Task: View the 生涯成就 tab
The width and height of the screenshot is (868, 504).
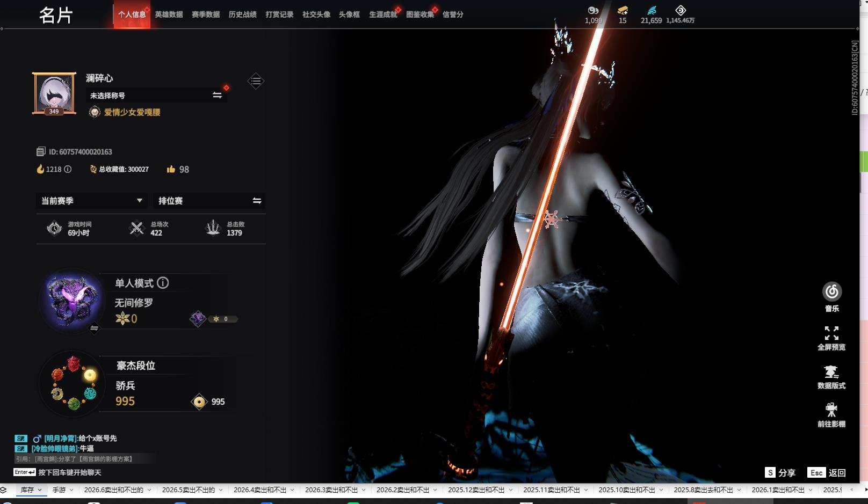Action: coord(383,14)
